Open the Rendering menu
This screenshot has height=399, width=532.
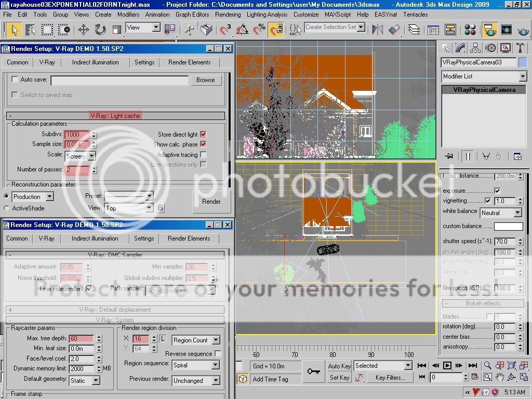[228, 15]
